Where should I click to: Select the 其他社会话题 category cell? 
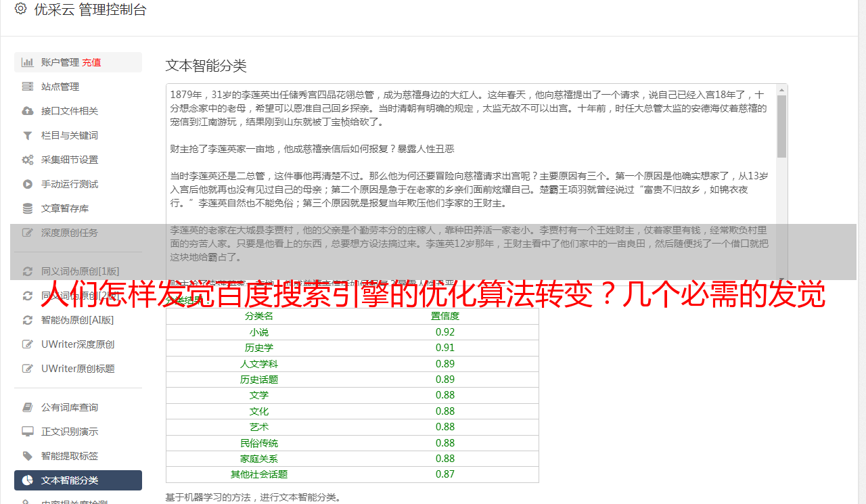click(x=259, y=474)
